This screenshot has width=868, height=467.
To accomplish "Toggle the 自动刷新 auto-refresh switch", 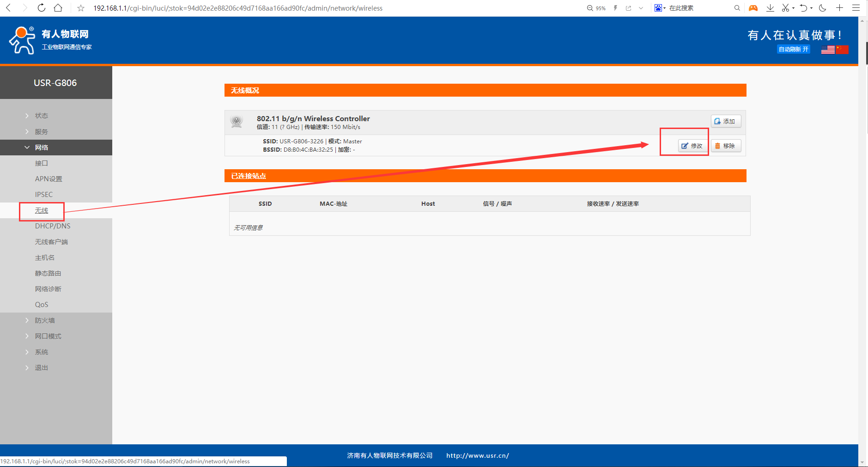I will pos(793,49).
